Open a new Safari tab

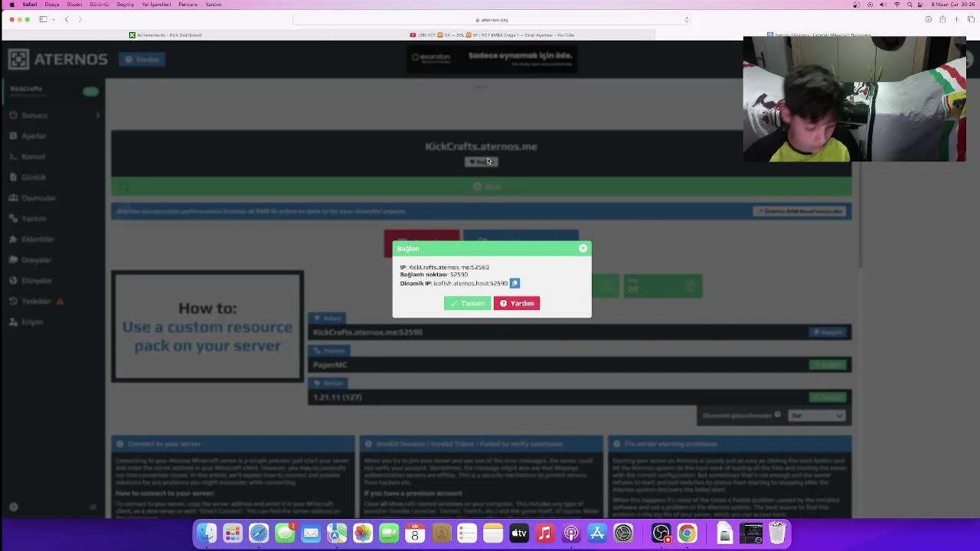point(956,19)
